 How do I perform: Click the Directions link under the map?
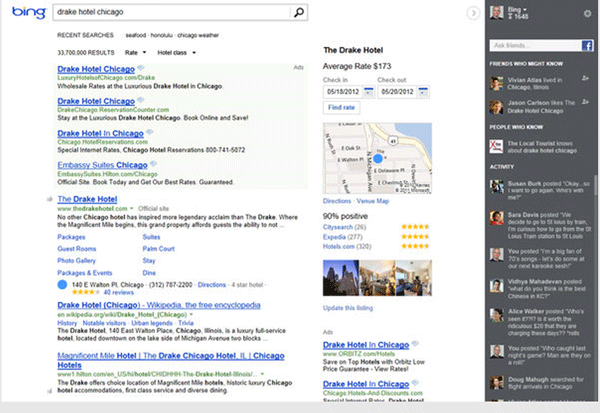(337, 201)
